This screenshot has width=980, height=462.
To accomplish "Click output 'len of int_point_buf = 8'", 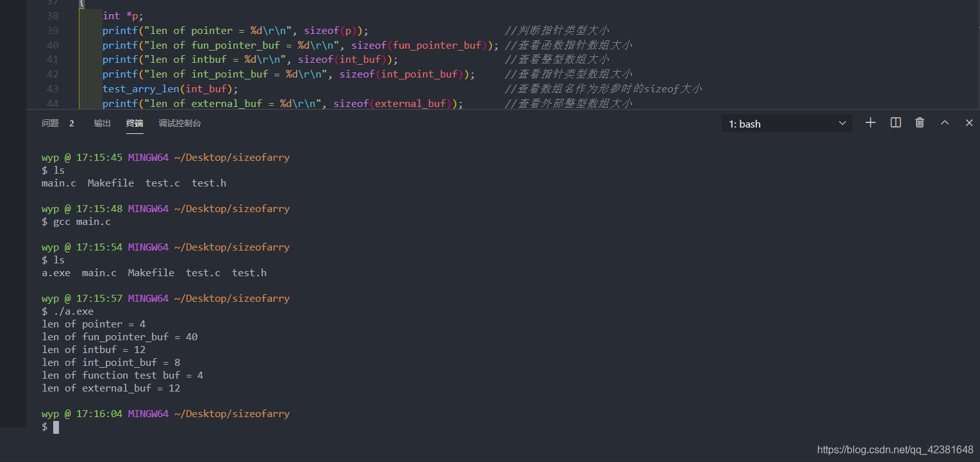I will (x=111, y=363).
